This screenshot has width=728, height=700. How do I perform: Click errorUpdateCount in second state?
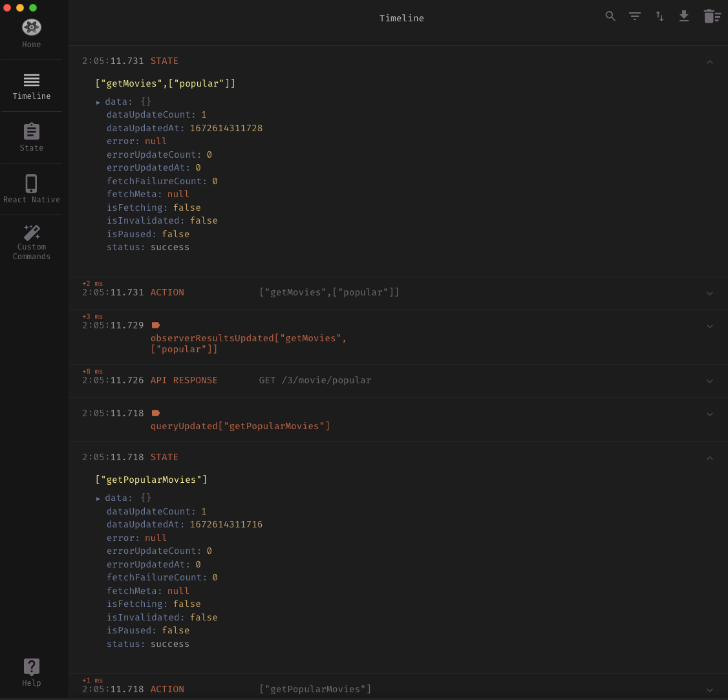click(159, 551)
